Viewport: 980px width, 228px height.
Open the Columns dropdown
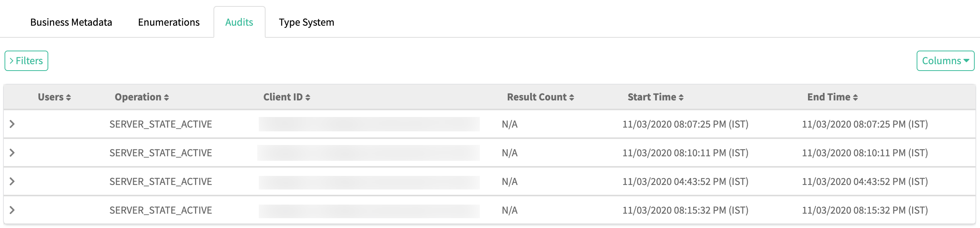945,61
